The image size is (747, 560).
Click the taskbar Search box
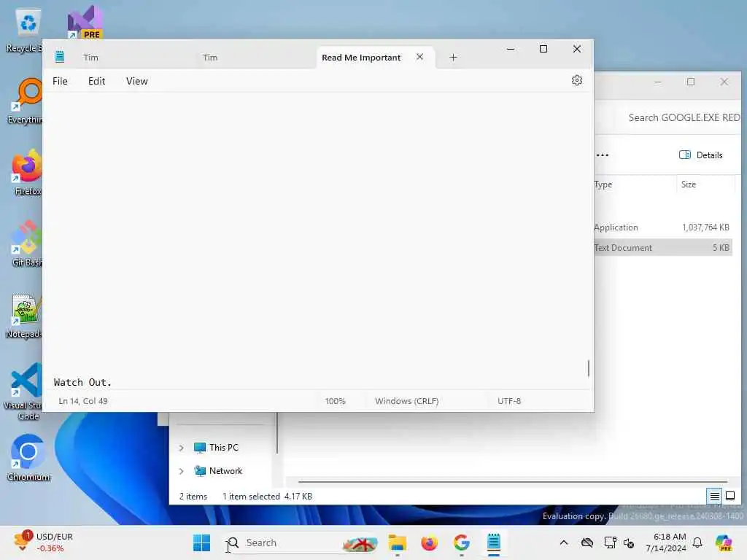point(301,542)
